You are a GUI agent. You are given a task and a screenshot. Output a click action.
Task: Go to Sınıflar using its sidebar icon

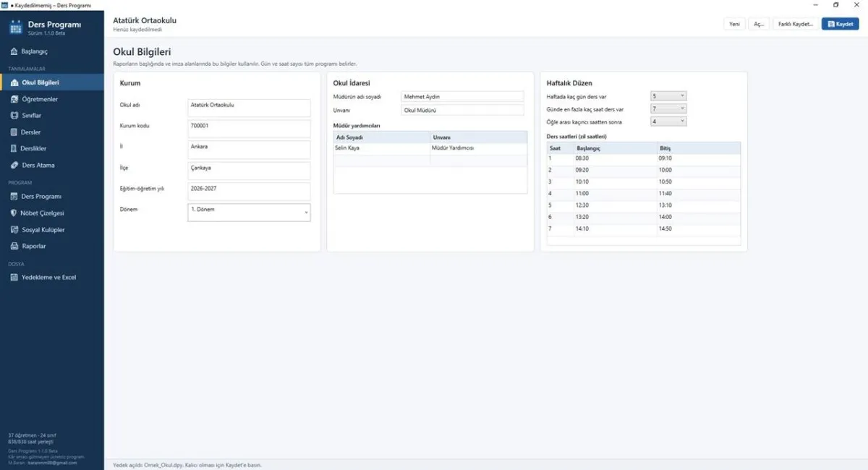pyautogui.click(x=14, y=116)
